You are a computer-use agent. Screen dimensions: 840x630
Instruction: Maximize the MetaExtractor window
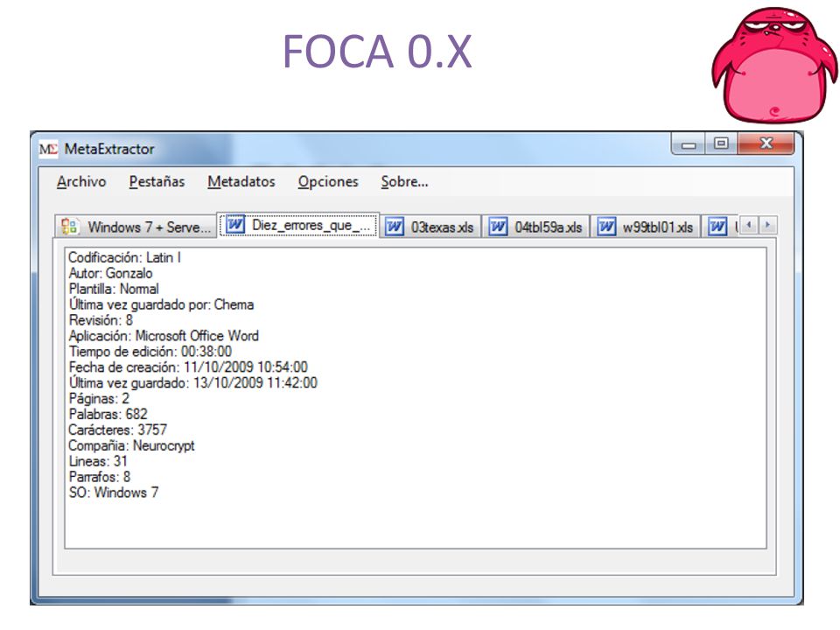tap(721, 143)
